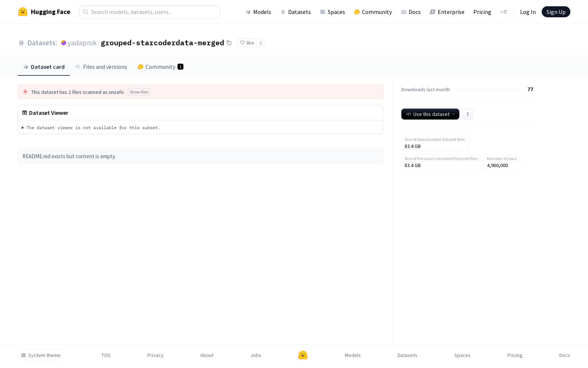This screenshot has width=588, height=368.
Task: Like this dataset with the heart button
Action: (247, 43)
